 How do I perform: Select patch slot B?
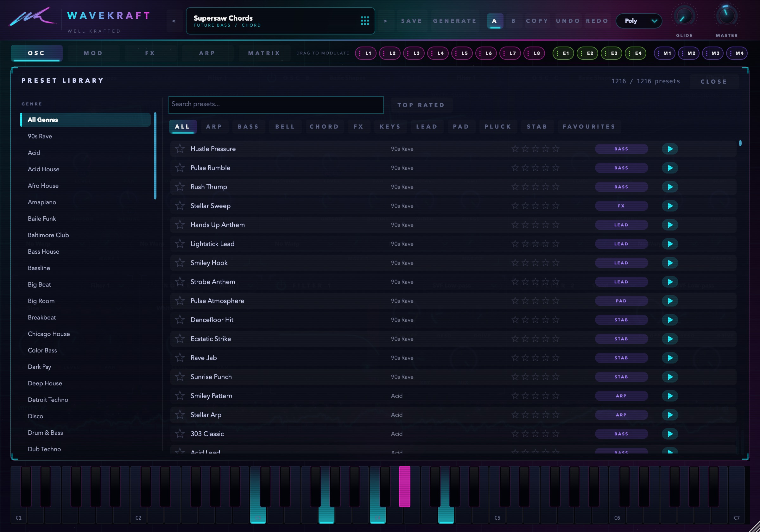[x=513, y=21]
